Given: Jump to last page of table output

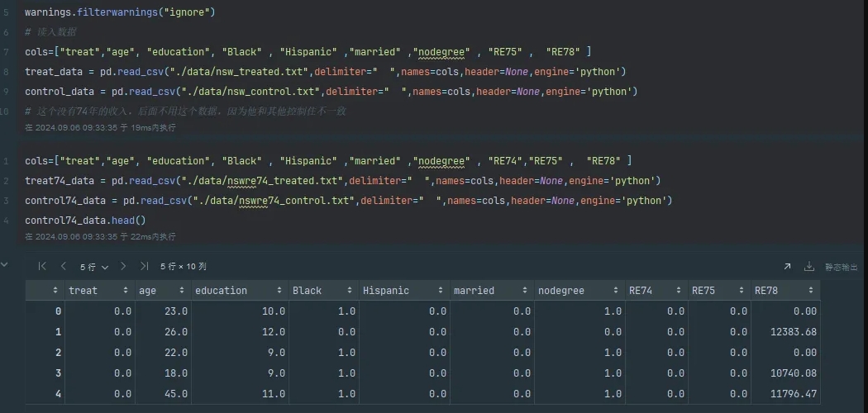Looking at the screenshot, I should (x=144, y=267).
